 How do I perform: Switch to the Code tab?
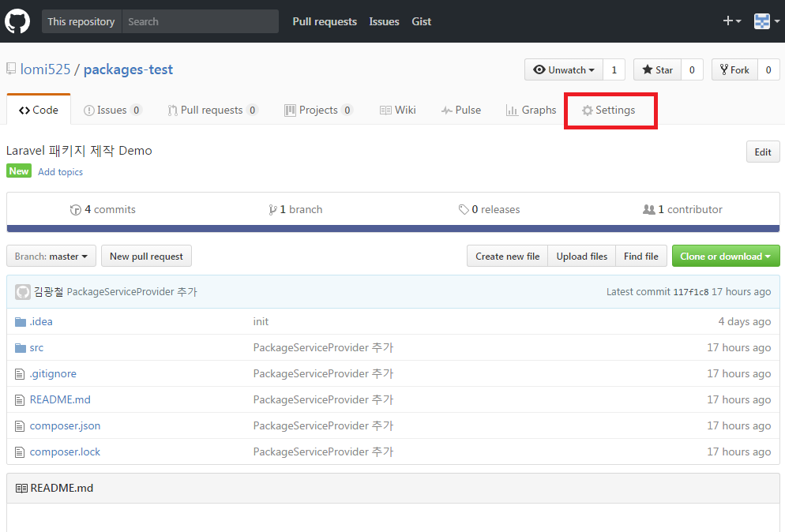[x=39, y=110]
